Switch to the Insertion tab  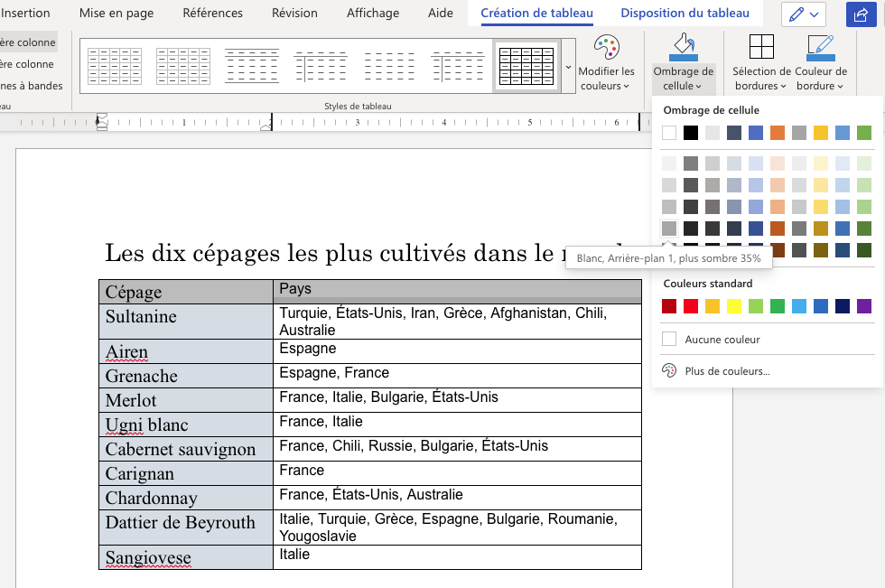point(25,13)
